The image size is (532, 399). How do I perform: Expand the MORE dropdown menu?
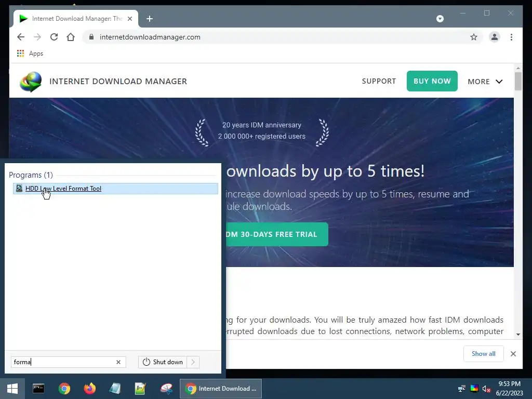point(485,82)
